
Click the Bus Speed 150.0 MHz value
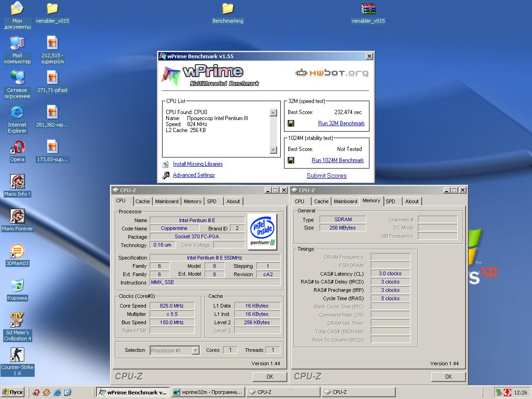pos(172,322)
